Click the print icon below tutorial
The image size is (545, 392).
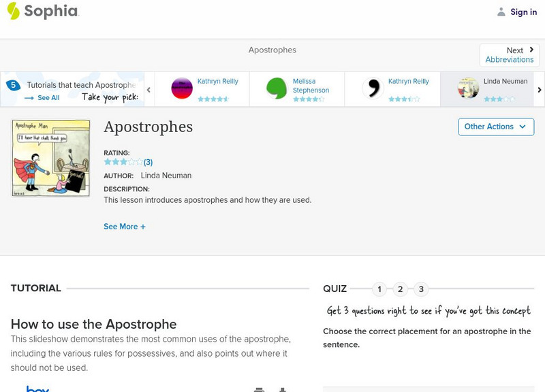259,389
